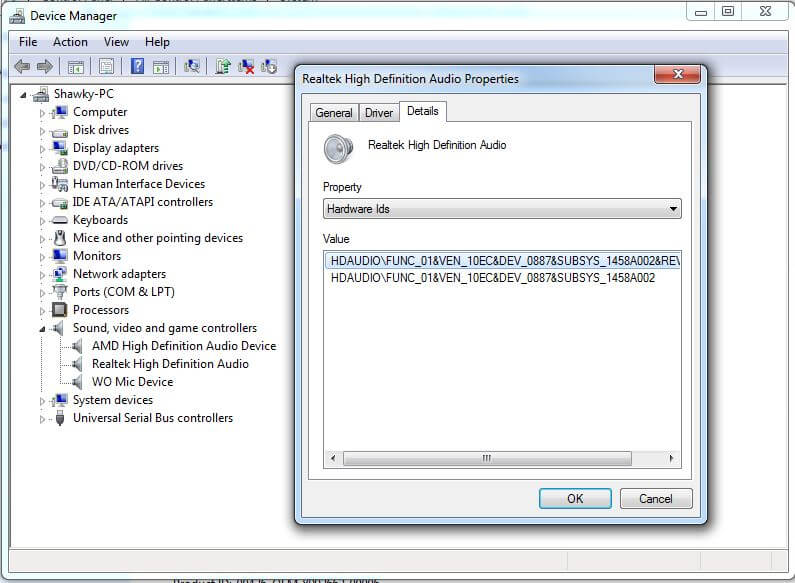Collapse the Shawky-PC root node
Image resolution: width=795 pixels, height=583 pixels.
coord(23,95)
